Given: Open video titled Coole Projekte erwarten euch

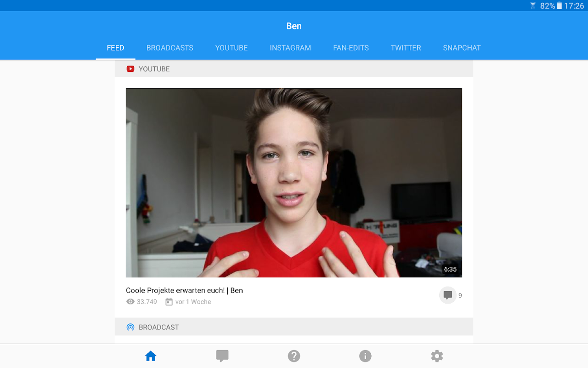Looking at the screenshot, I should 184,290.
